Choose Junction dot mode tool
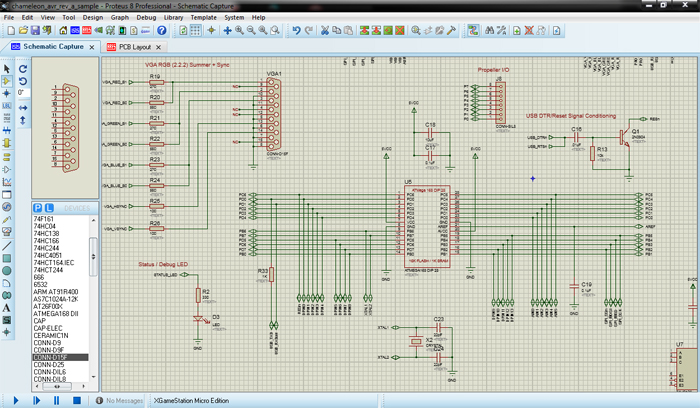700x408 pixels. 7,93
